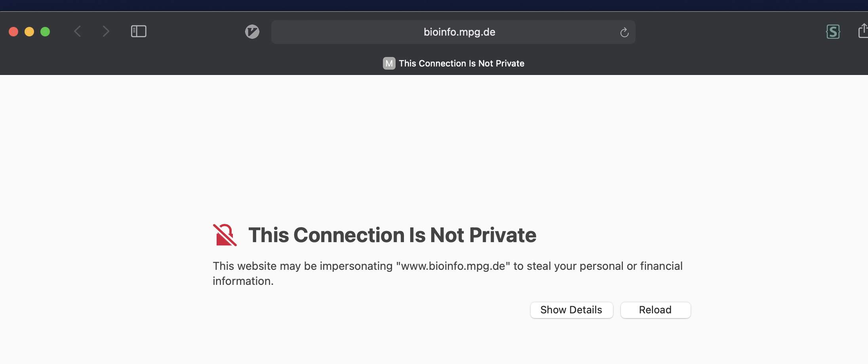Go back to the previous page
The width and height of the screenshot is (868, 364).
tap(78, 31)
